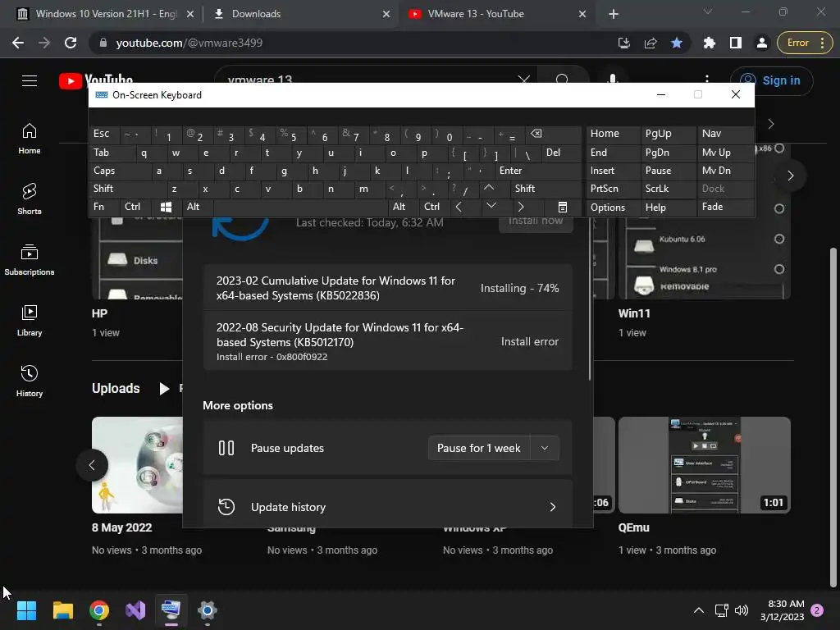Image resolution: width=840 pixels, height=630 pixels.
Task: Show next featured videos with right chevron
Action: point(790,176)
